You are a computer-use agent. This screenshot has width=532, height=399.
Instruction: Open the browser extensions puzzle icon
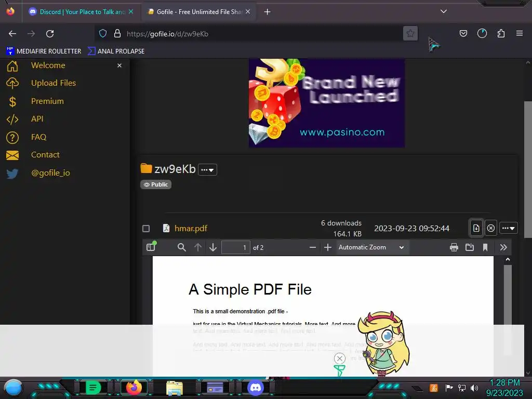(501, 33)
